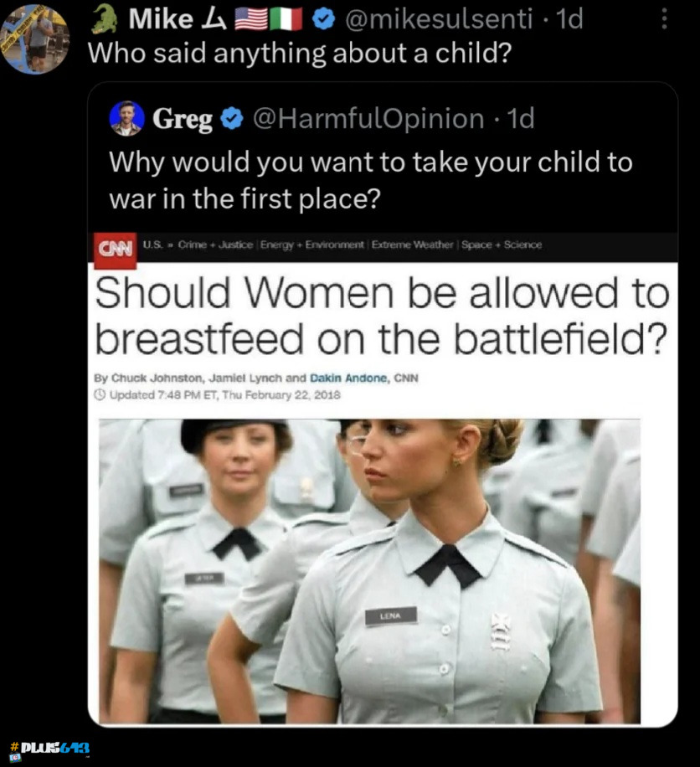Open the soldiers photo in the article
700x767 pixels.
(x=369, y=571)
